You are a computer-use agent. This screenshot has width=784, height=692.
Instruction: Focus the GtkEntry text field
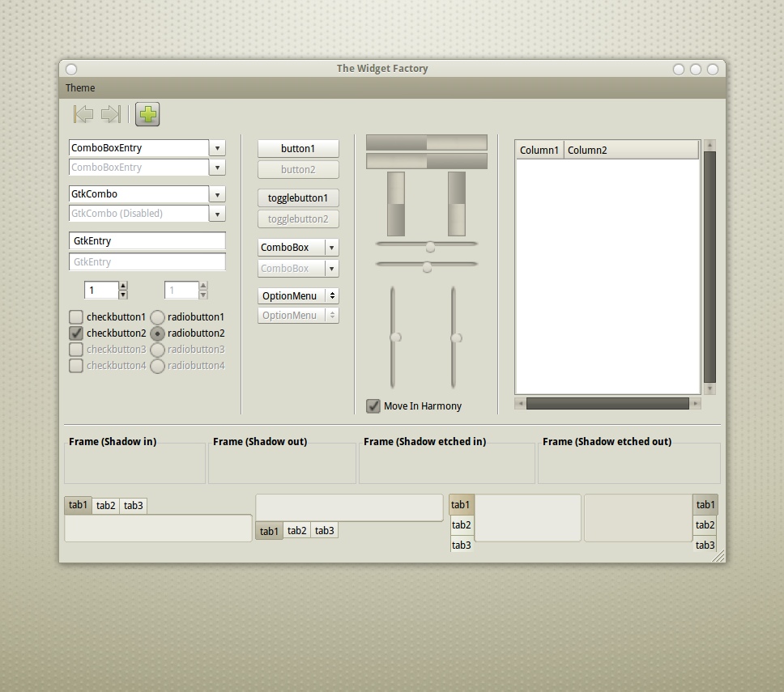point(147,241)
